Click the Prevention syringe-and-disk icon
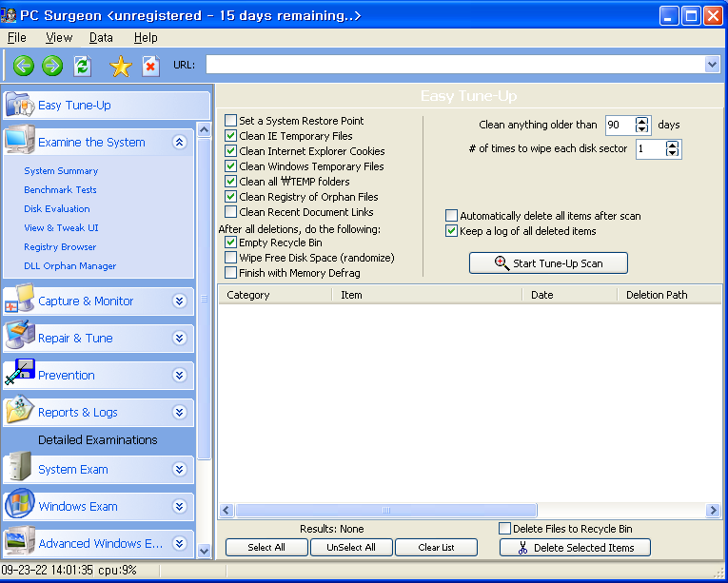The width and height of the screenshot is (728, 583). [x=19, y=372]
